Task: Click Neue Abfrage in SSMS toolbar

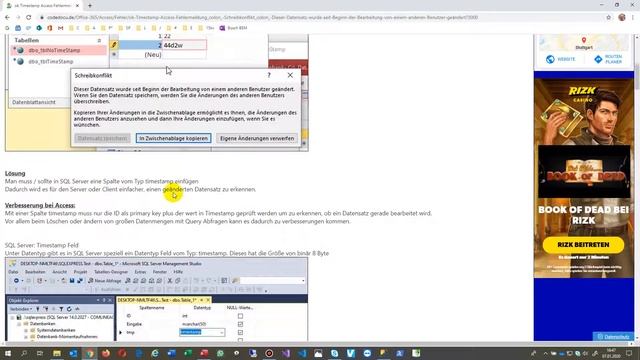Action: pos(104,281)
